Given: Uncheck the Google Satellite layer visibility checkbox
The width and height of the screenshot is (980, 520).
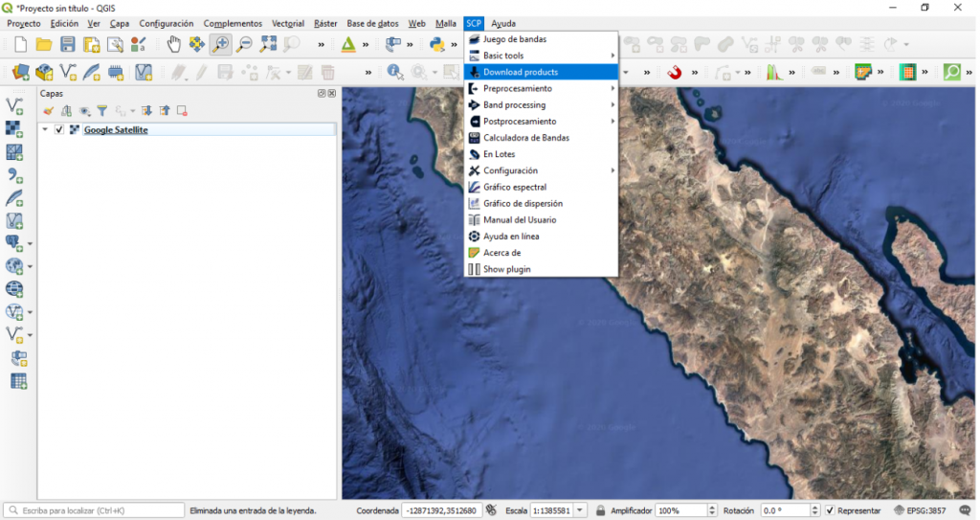Looking at the screenshot, I should [59, 130].
